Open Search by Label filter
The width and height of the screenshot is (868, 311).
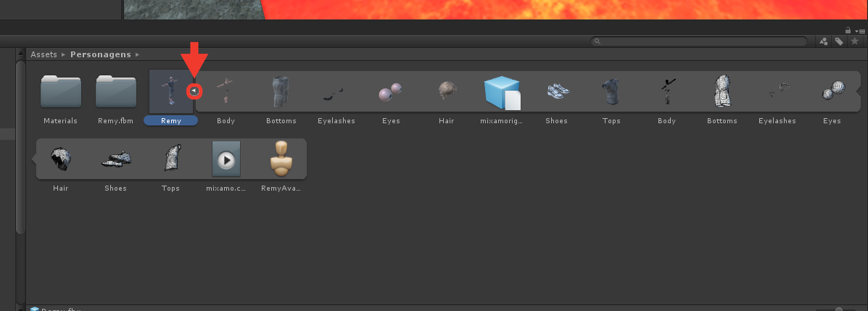coord(839,41)
